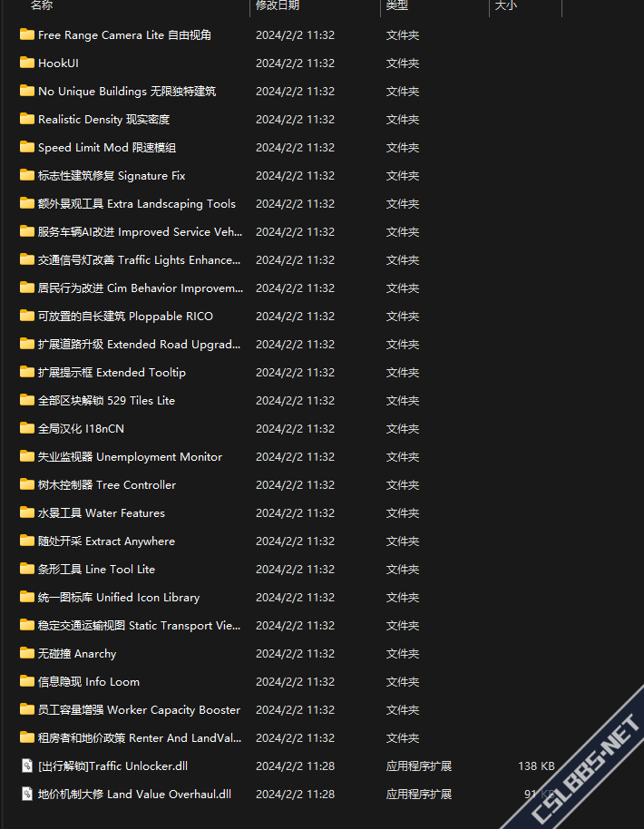Select the Speed Limit Mod 限速模组 folder name
The height and width of the screenshot is (829, 644).
107,147
